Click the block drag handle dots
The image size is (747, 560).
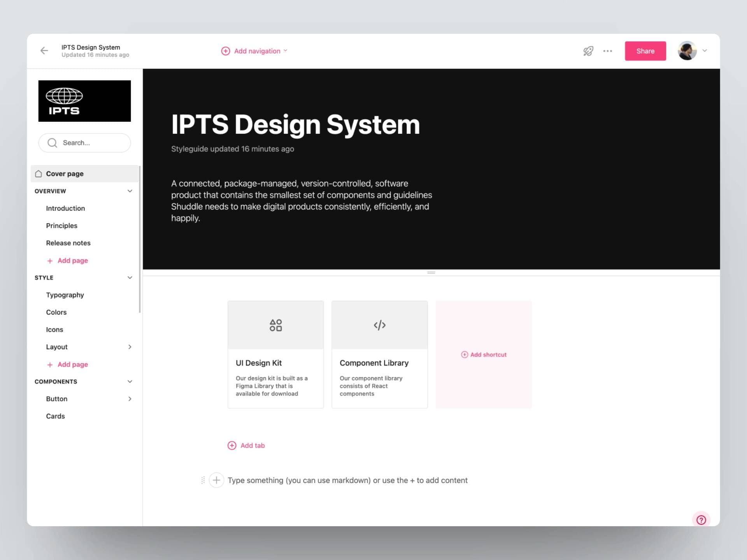pyautogui.click(x=203, y=480)
